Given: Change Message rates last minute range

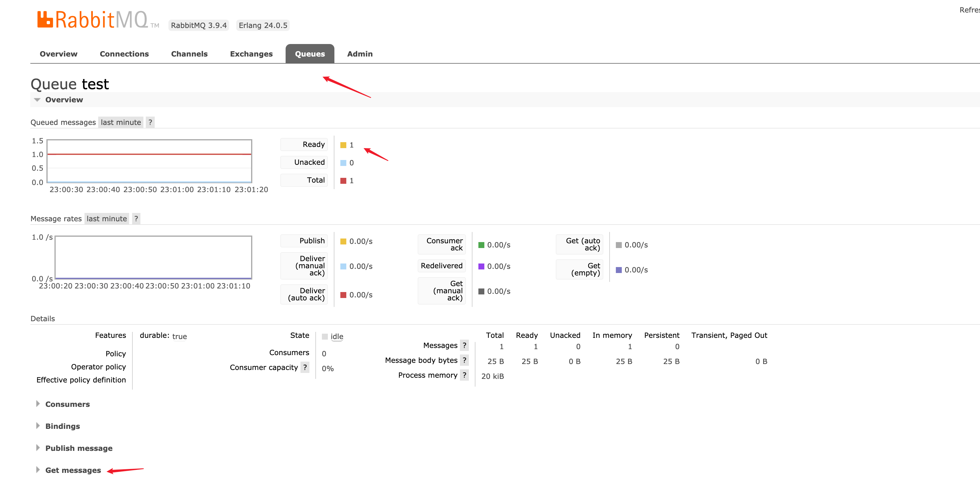Looking at the screenshot, I should point(107,219).
